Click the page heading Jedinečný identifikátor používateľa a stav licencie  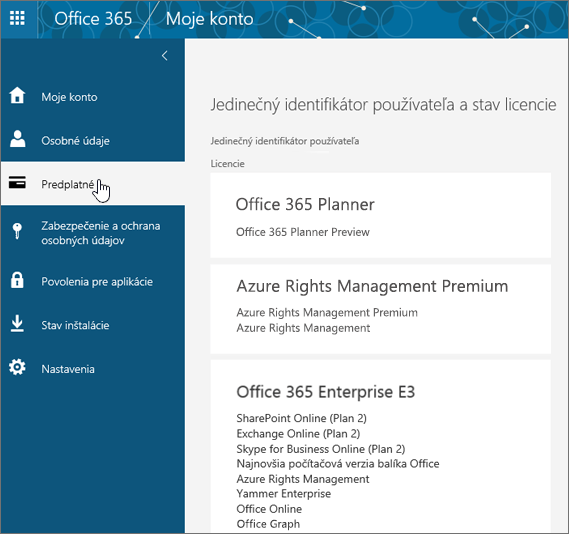coord(383,105)
